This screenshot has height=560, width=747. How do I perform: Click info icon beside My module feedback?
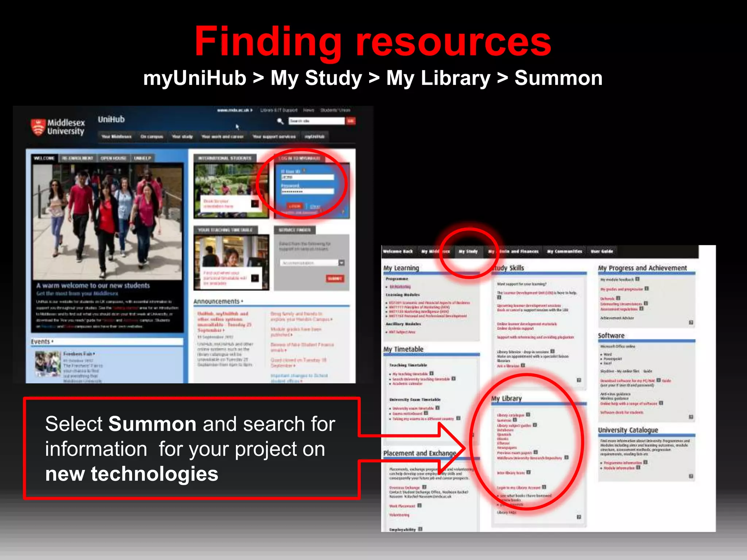(x=637, y=279)
